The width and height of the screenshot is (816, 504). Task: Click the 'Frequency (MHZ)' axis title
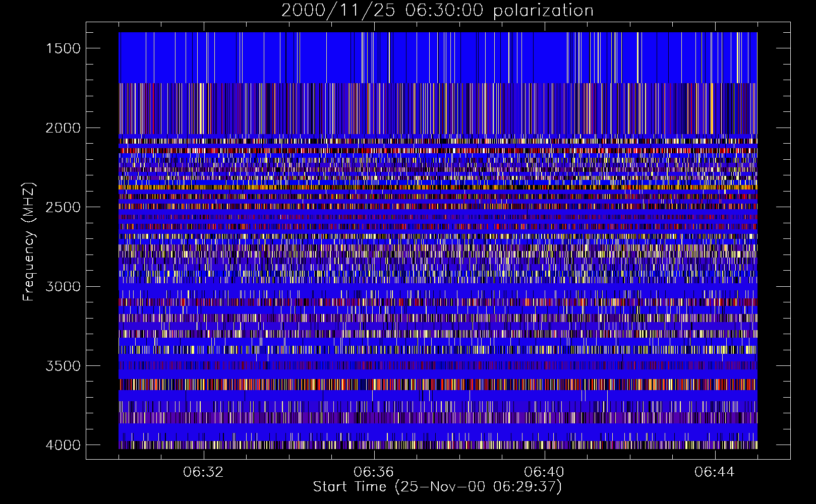click(29, 242)
